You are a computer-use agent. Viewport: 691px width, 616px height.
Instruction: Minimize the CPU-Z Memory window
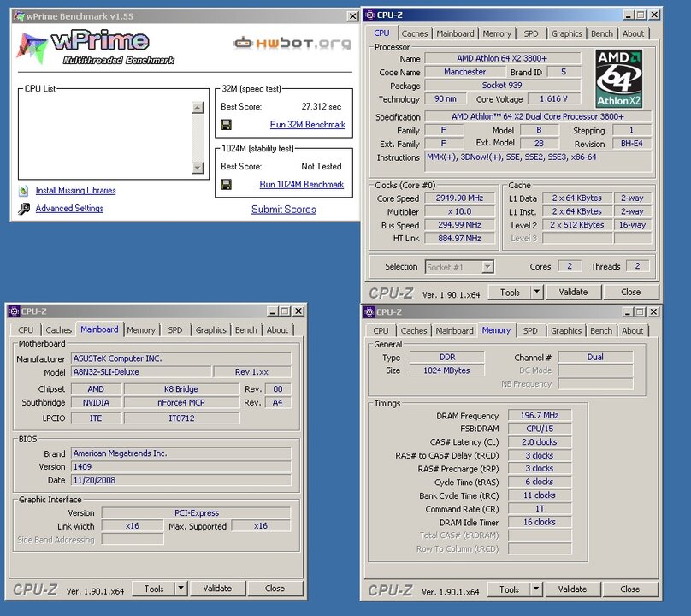coord(628,312)
